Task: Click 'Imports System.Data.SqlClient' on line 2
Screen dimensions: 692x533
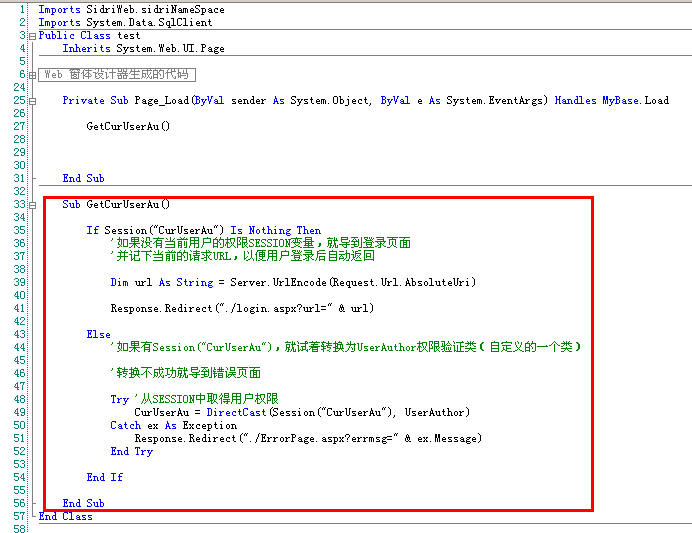Action: click(x=125, y=22)
